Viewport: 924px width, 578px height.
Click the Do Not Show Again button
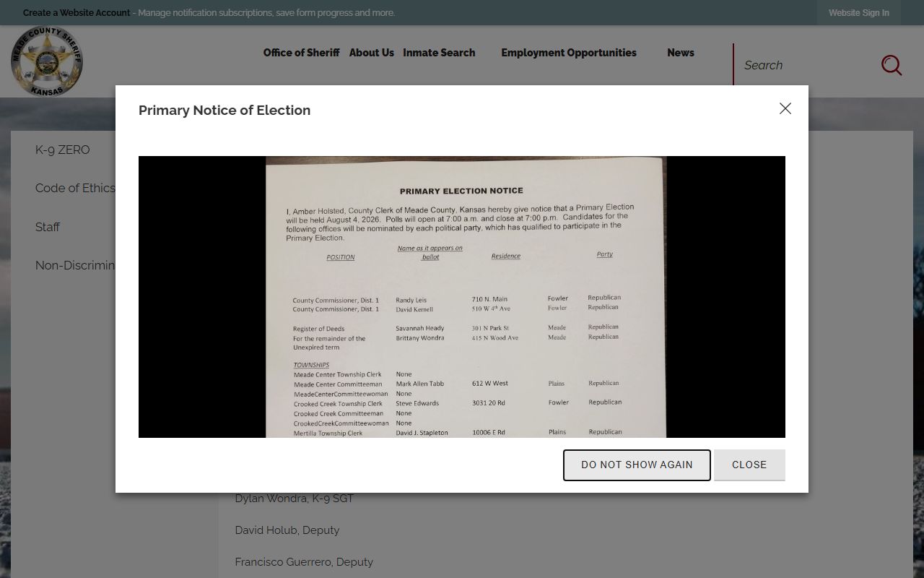tap(637, 465)
